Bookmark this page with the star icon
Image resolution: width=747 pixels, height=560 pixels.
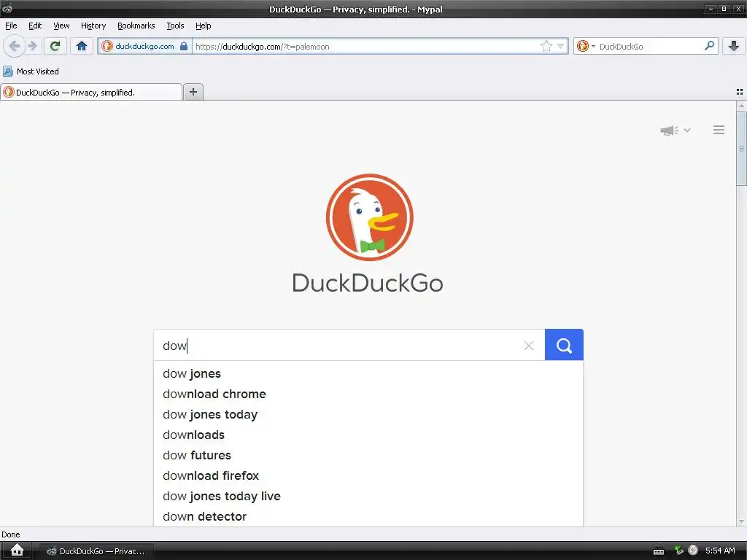tap(546, 46)
